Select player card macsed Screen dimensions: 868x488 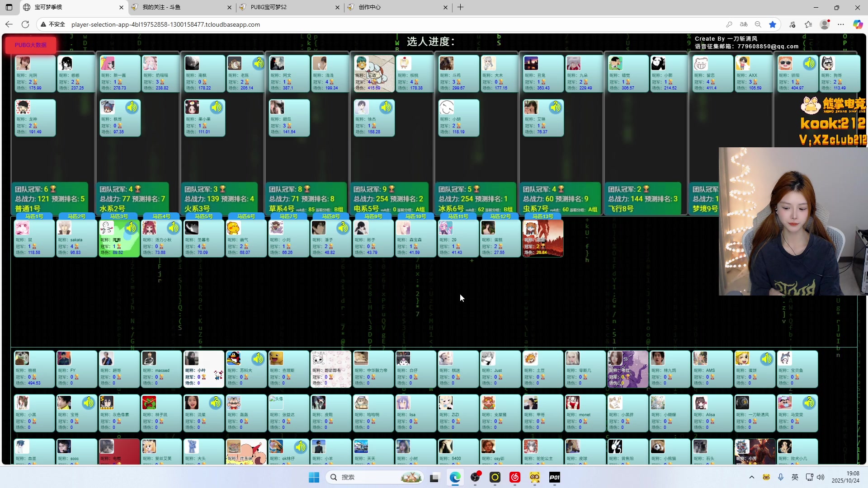point(161,370)
